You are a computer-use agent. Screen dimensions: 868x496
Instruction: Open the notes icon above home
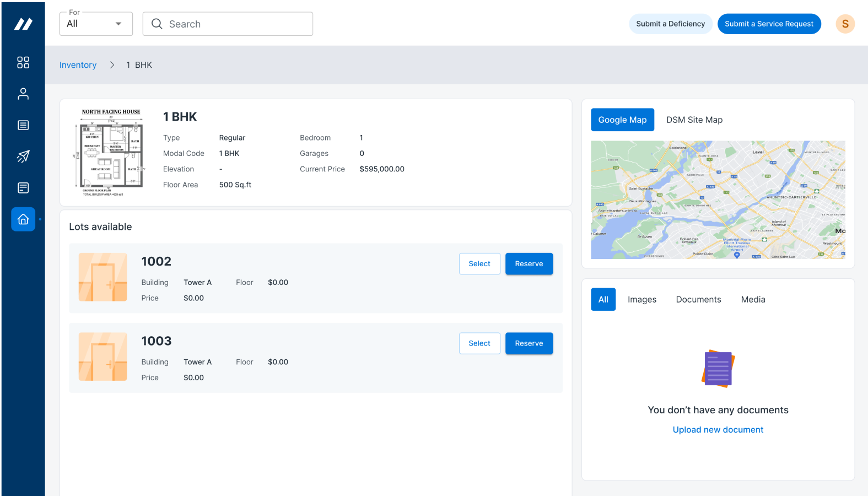coord(23,188)
